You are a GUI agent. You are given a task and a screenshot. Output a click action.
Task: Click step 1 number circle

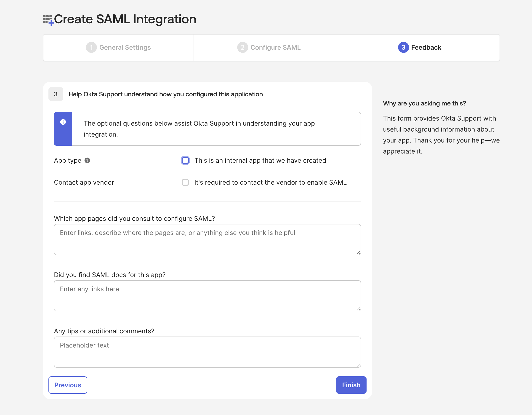point(91,47)
